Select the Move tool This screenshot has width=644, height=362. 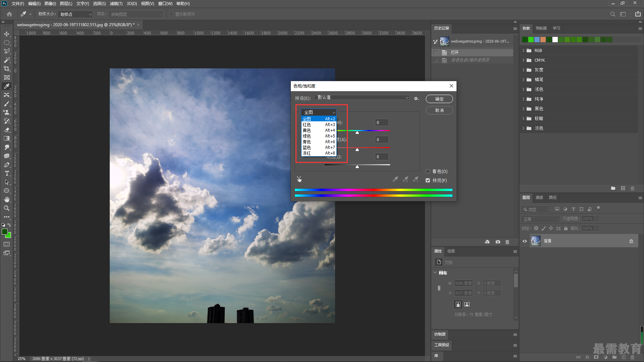7,34
